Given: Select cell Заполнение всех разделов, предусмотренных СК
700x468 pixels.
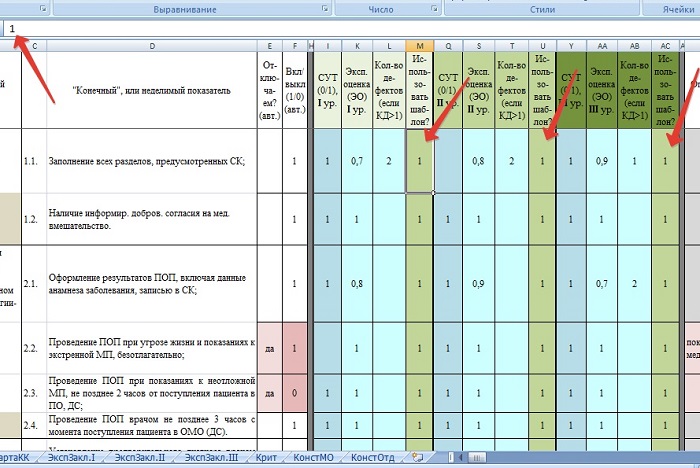Looking at the screenshot, I should click(152, 161).
